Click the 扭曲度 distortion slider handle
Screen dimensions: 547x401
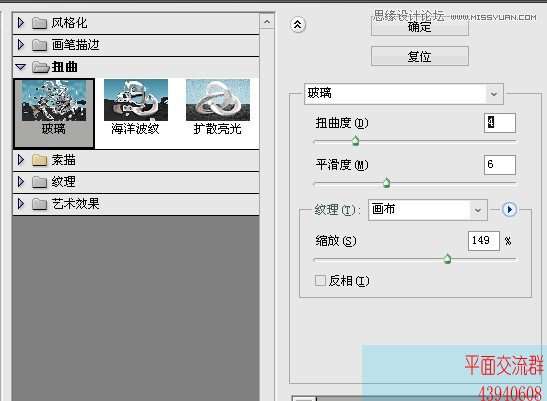point(355,140)
